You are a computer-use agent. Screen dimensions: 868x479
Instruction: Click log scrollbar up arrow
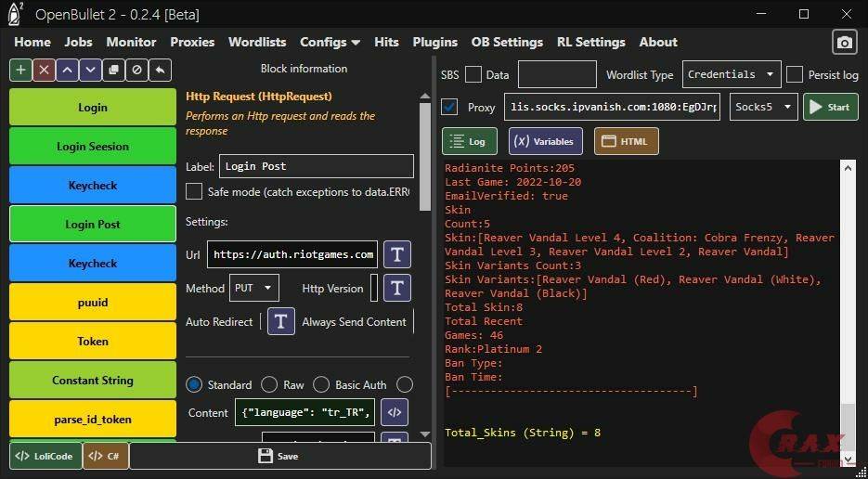click(848, 167)
